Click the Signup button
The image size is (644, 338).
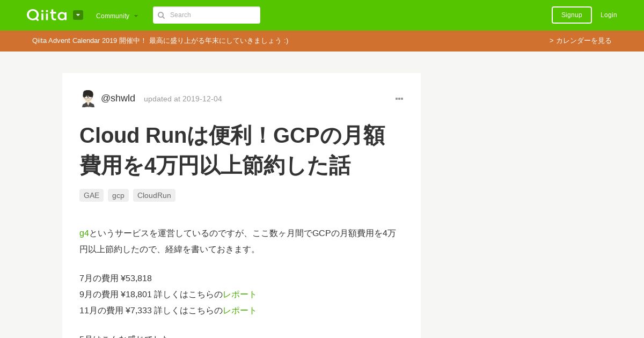coord(572,15)
